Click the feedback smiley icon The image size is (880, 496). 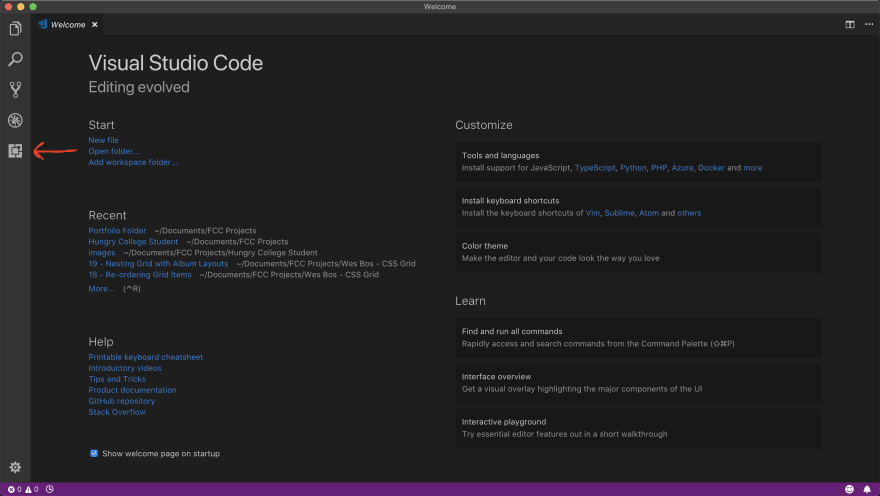point(849,489)
